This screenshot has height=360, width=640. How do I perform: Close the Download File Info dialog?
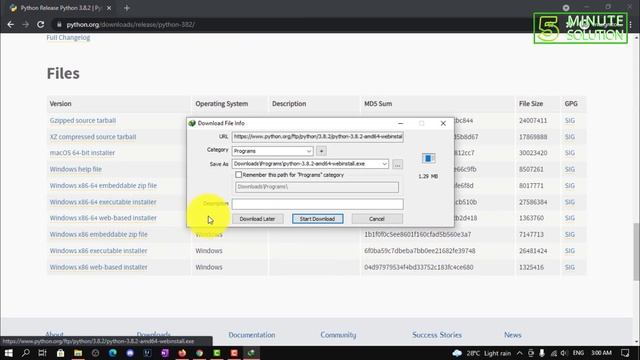pyautogui.click(x=443, y=123)
